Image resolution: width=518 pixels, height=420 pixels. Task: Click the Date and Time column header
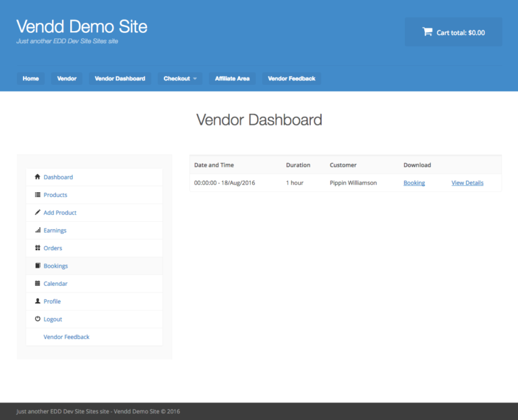click(x=214, y=165)
